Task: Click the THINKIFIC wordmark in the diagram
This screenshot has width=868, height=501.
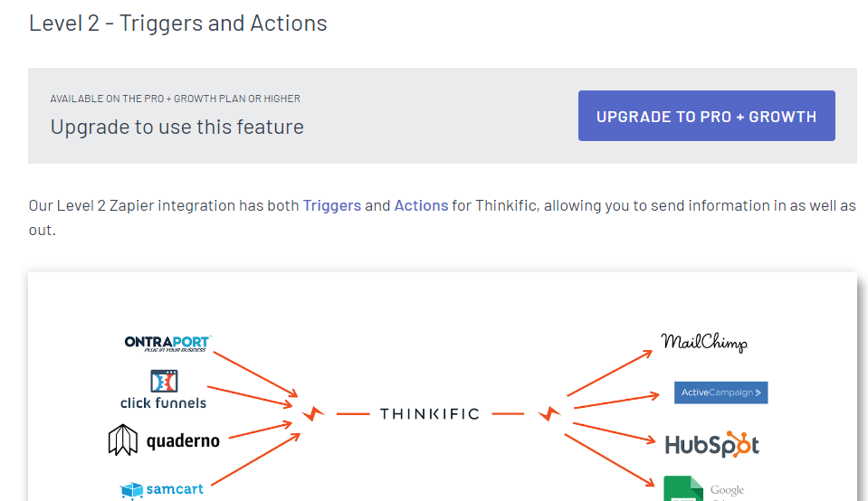Action: coord(430,413)
